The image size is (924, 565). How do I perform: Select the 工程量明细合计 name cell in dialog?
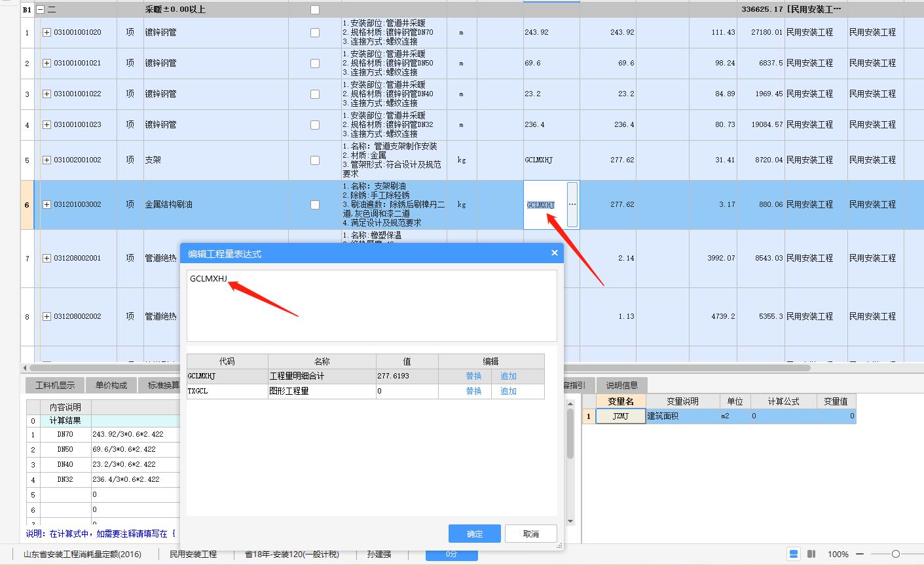(x=322, y=376)
